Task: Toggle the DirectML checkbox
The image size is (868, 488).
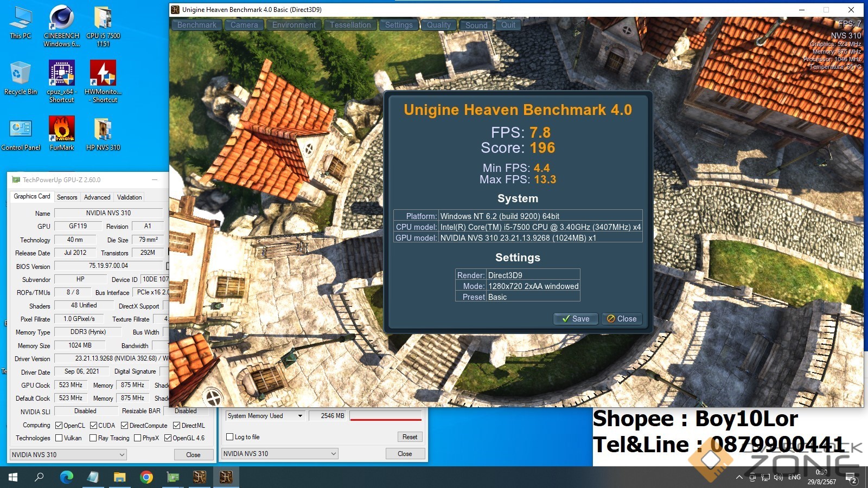Action: (176, 426)
